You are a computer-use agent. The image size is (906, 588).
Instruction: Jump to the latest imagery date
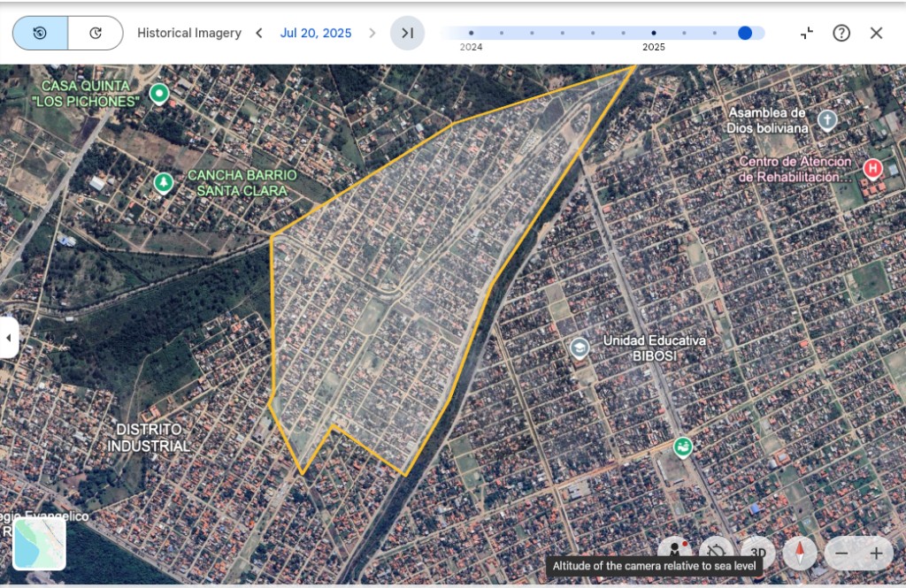tap(407, 33)
